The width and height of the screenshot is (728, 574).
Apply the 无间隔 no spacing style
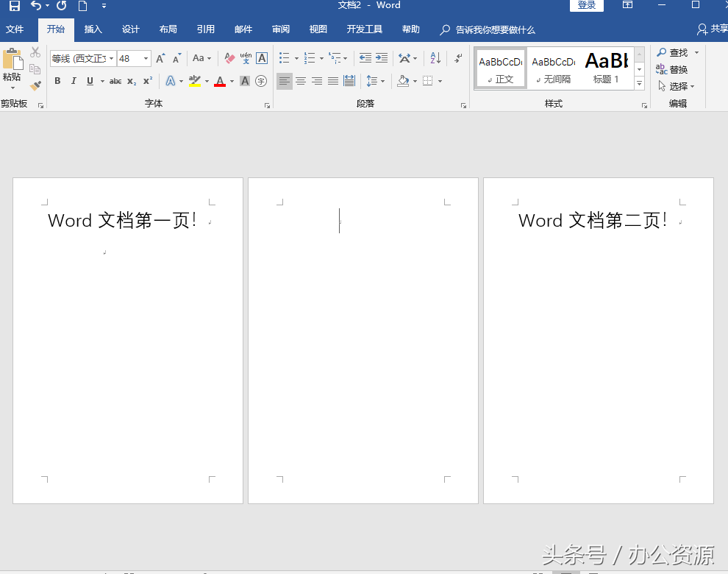(x=554, y=68)
